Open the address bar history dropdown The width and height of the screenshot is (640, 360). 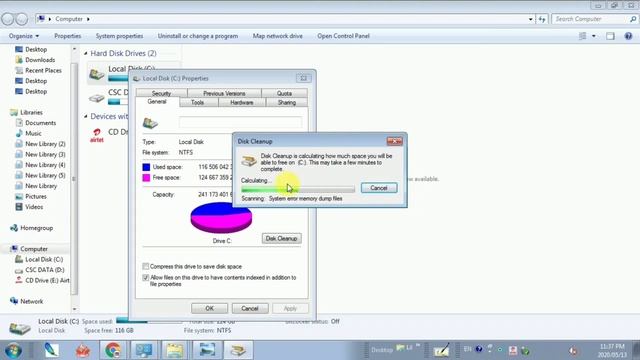530,19
